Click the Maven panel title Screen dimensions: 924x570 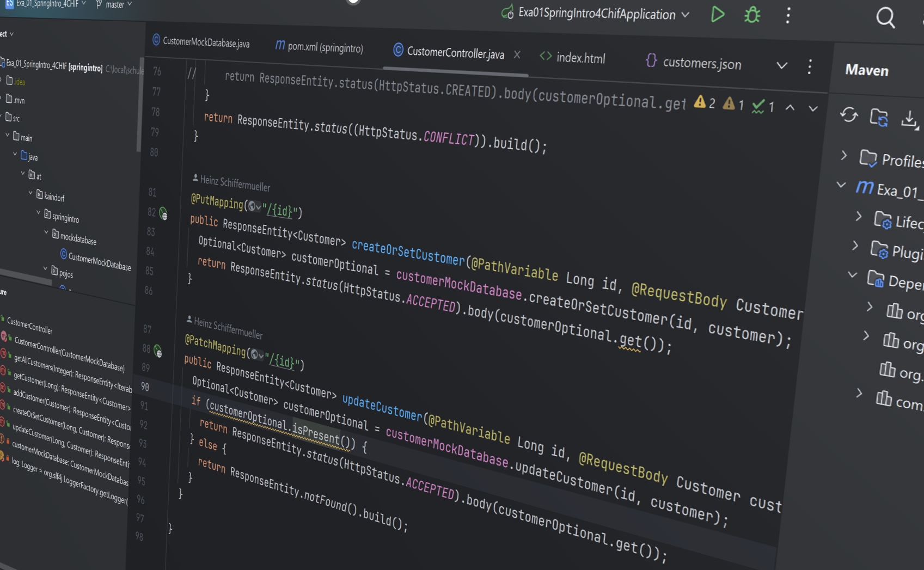coord(866,70)
